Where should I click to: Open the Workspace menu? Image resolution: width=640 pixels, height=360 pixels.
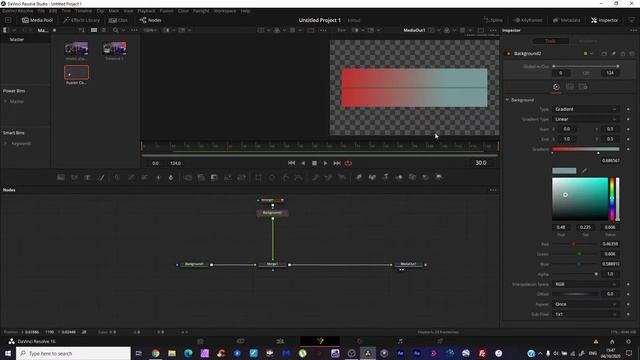(x=224, y=11)
